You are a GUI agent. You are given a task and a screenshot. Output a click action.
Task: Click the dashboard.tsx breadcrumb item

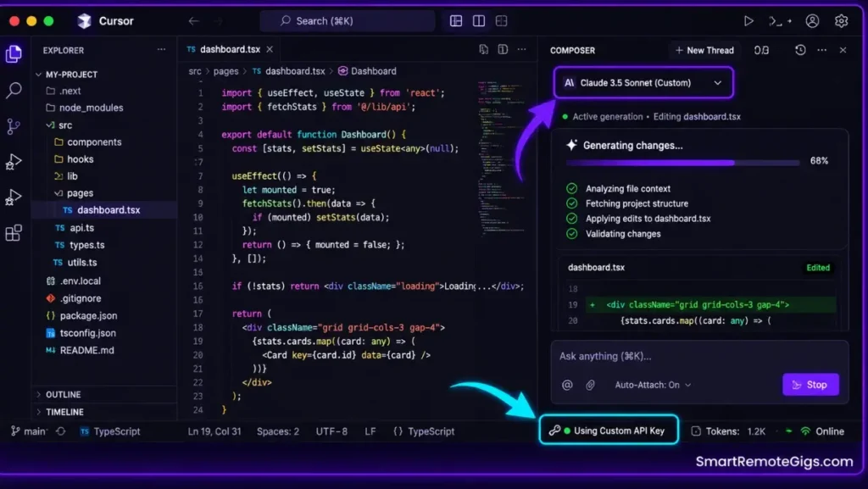(288, 71)
